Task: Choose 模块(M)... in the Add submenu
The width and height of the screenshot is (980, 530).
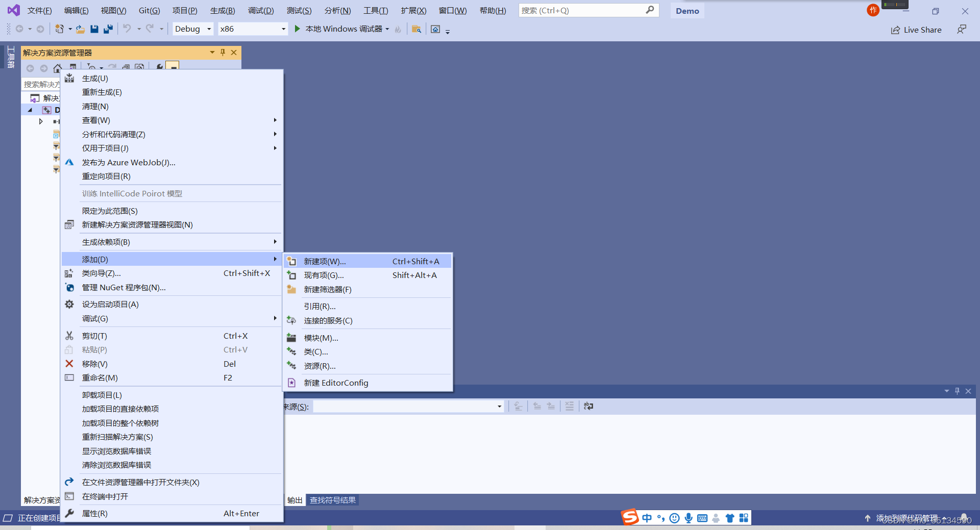Action: (x=368, y=338)
